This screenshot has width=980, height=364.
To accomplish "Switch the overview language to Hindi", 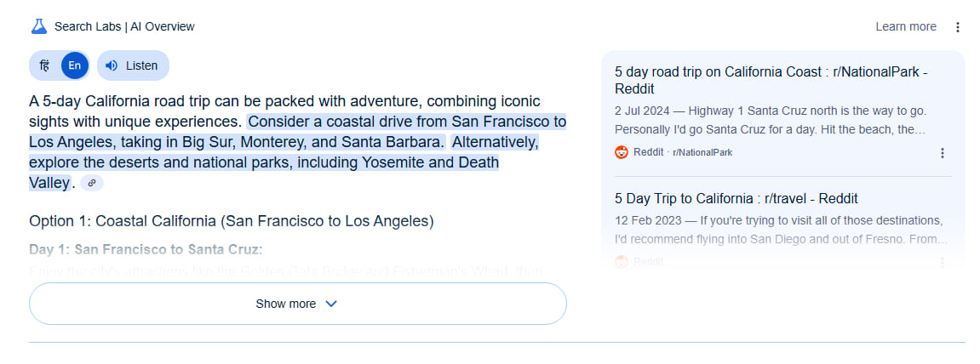I will click(x=44, y=65).
